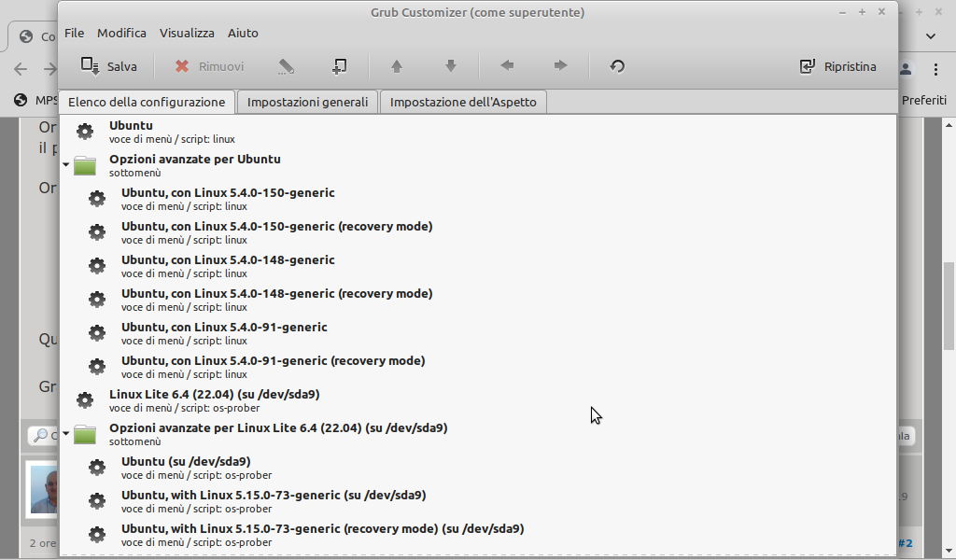956x560 pixels.
Task: Select Ubuntu, con Linux 5.4.0-148-generic
Action: coord(477,266)
